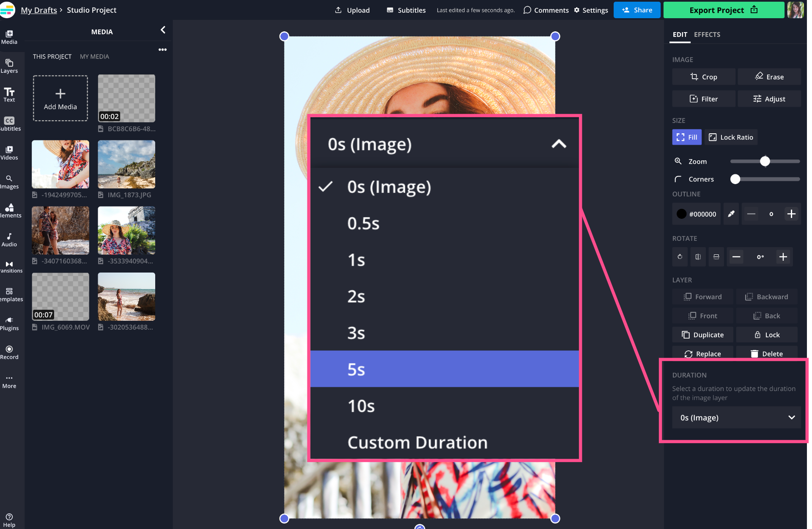The height and width of the screenshot is (529, 812).
Task: Open the Elements panel in sidebar
Action: [x=9, y=210]
